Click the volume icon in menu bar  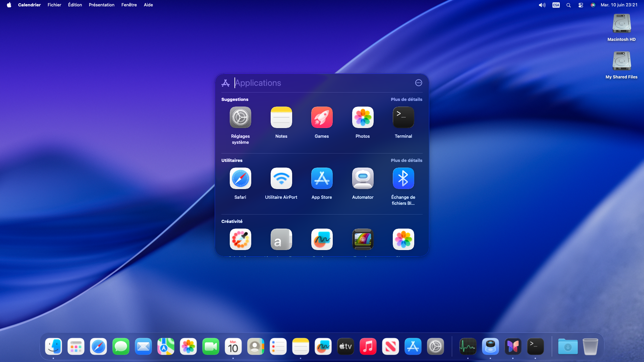coord(542,5)
